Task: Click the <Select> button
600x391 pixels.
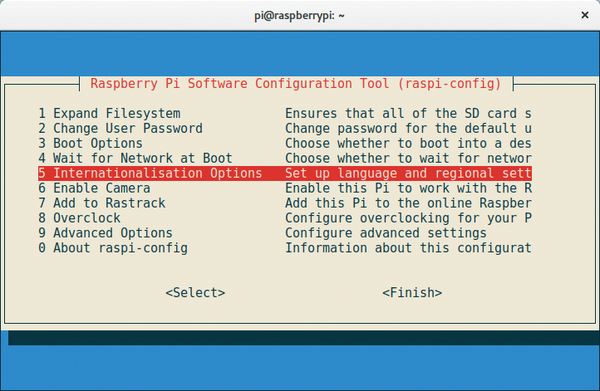Action: point(196,293)
